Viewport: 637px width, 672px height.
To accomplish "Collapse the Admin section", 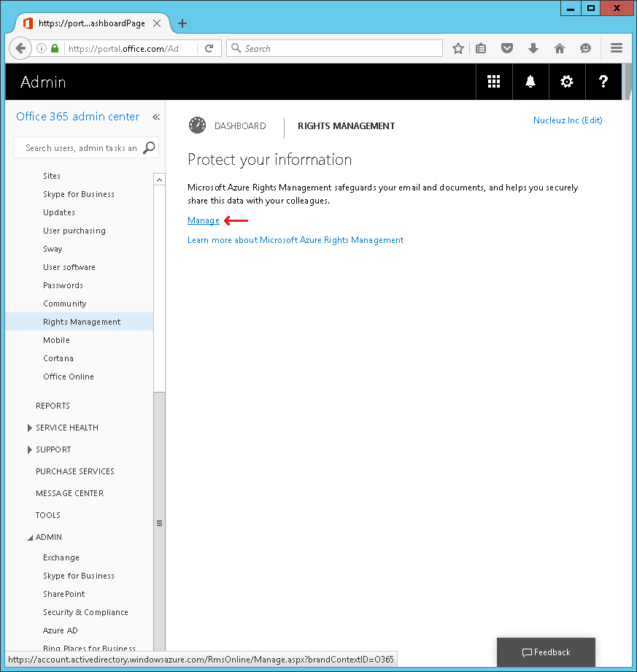I will tap(30, 538).
